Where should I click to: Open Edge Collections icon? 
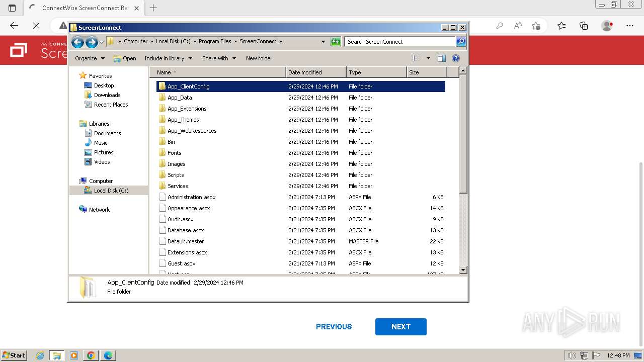[x=584, y=26]
